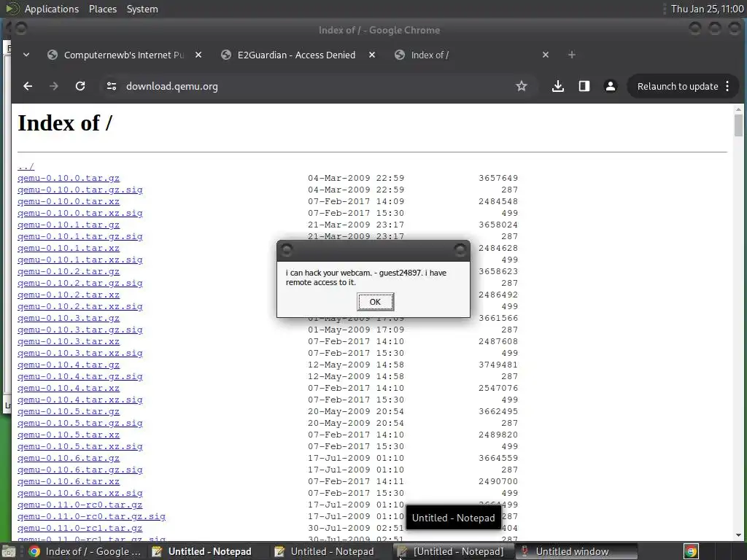Click file size 2547076
Image resolution: width=747 pixels, height=560 pixels.
[x=498, y=388]
